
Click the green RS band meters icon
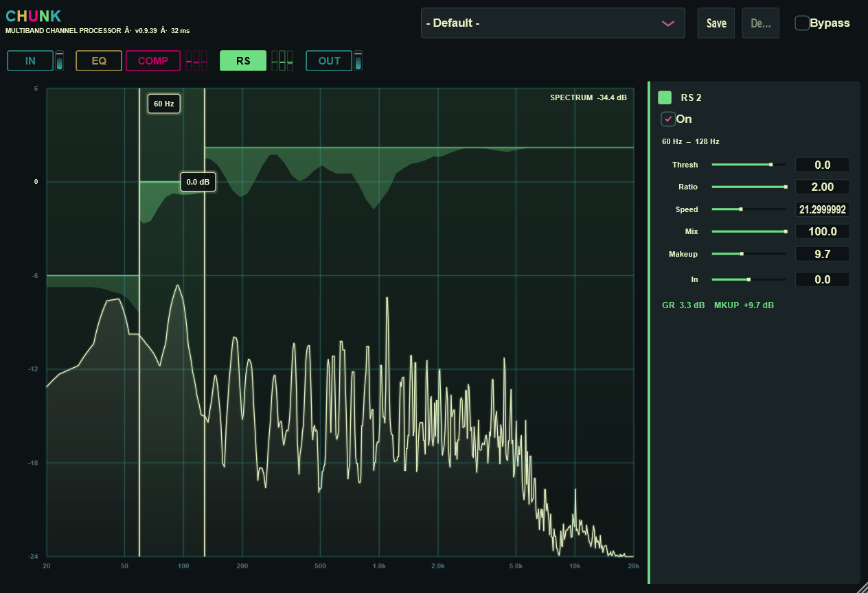(x=282, y=60)
